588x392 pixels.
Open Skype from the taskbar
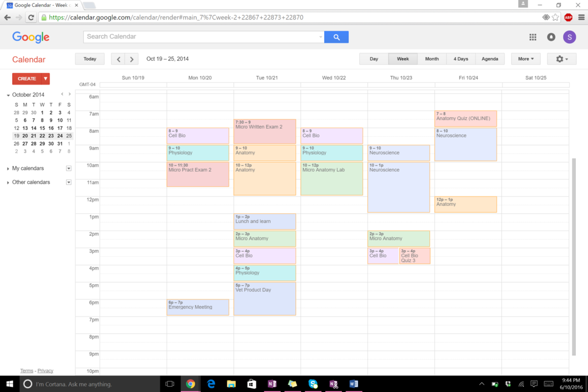point(313,384)
